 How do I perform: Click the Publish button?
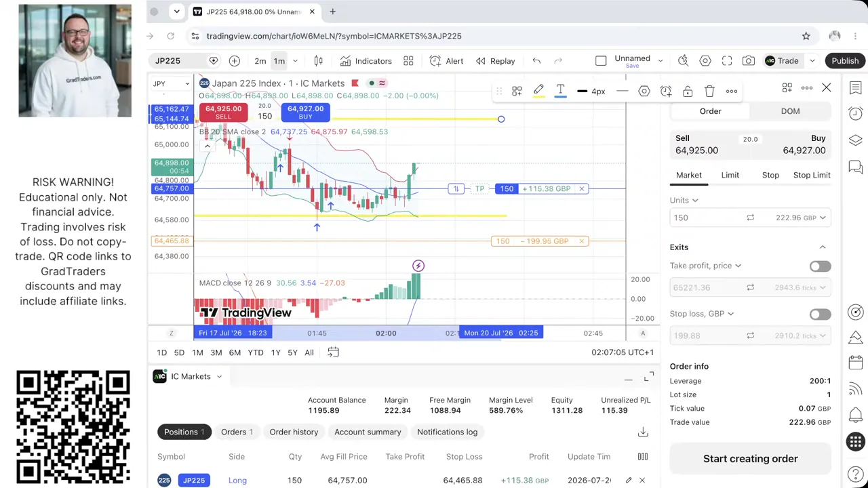pos(845,61)
